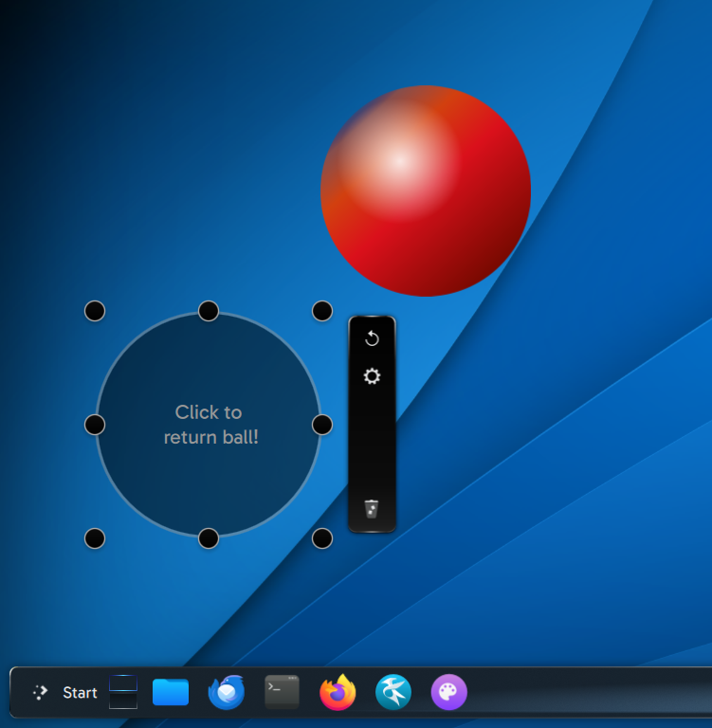Launch the teal bird icon application
This screenshot has height=728, width=712.
pos(393,693)
